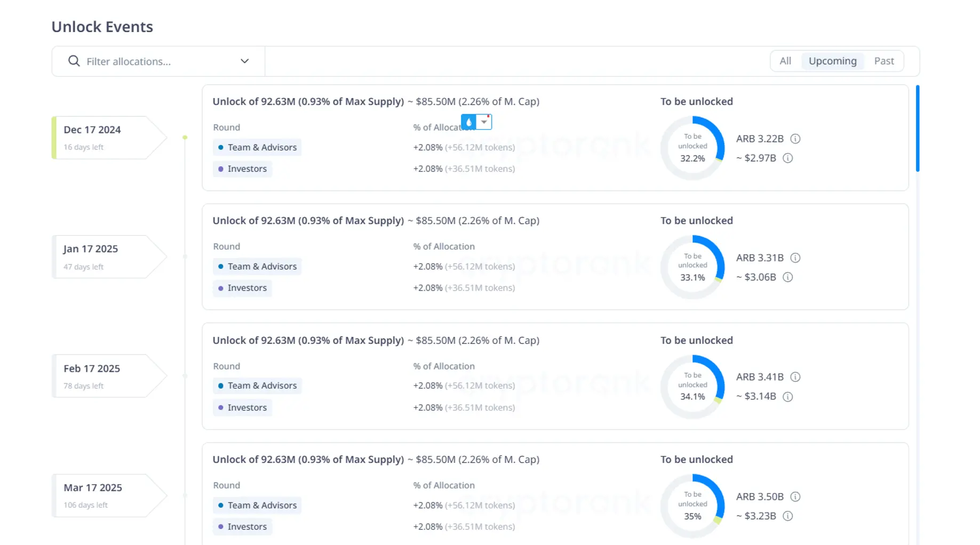Click '16 days left' text
Image resolution: width=980 pixels, height=545 pixels.
pyautogui.click(x=83, y=147)
